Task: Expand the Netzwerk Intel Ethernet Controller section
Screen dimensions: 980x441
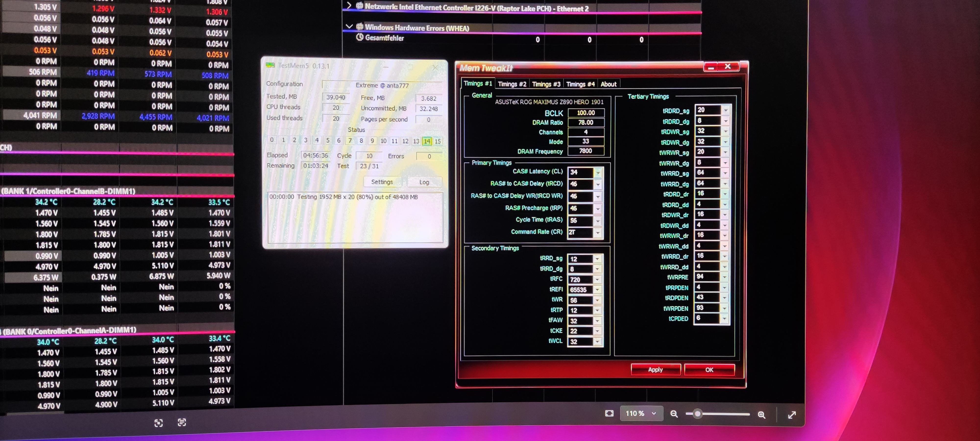Action: click(x=349, y=6)
